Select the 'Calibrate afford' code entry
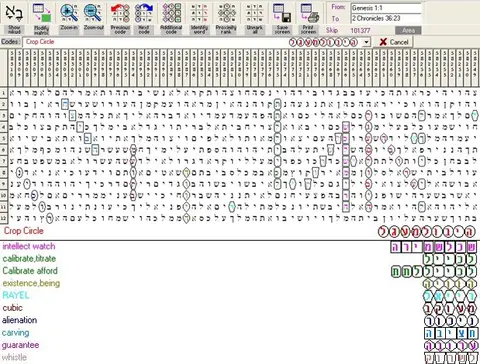Image resolution: width=480 pixels, height=364 pixels. [x=30, y=271]
